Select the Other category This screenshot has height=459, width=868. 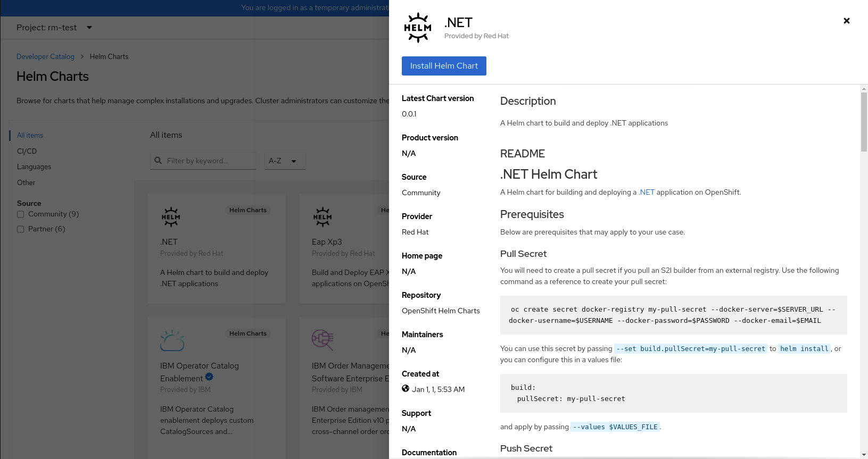coord(26,182)
